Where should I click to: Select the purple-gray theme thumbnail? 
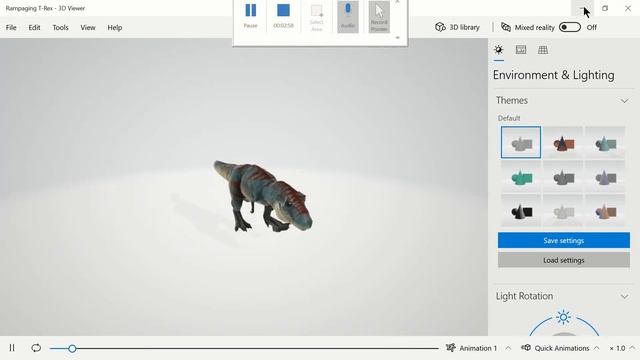click(x=605, y=176)
